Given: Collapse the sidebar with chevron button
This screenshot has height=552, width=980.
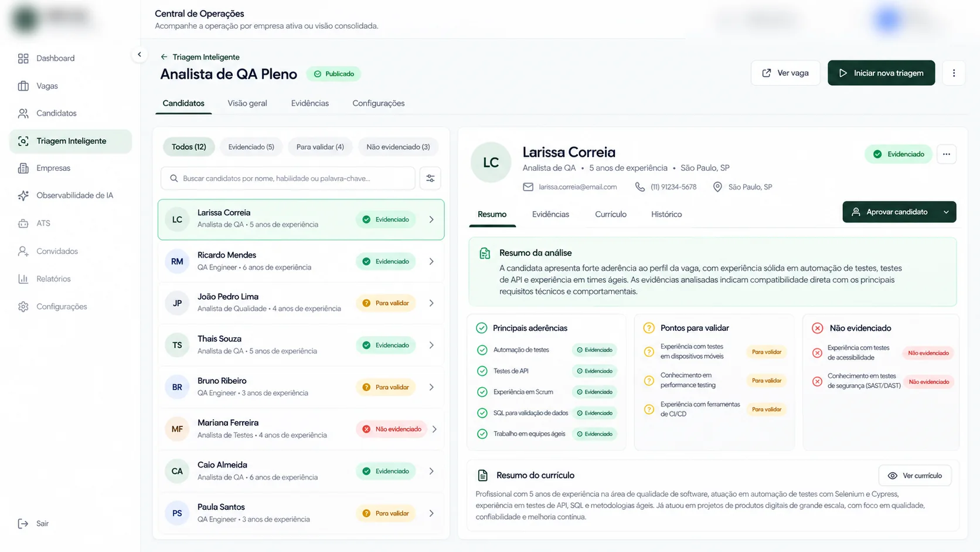Looking at the screenshot, I should 139,55.
